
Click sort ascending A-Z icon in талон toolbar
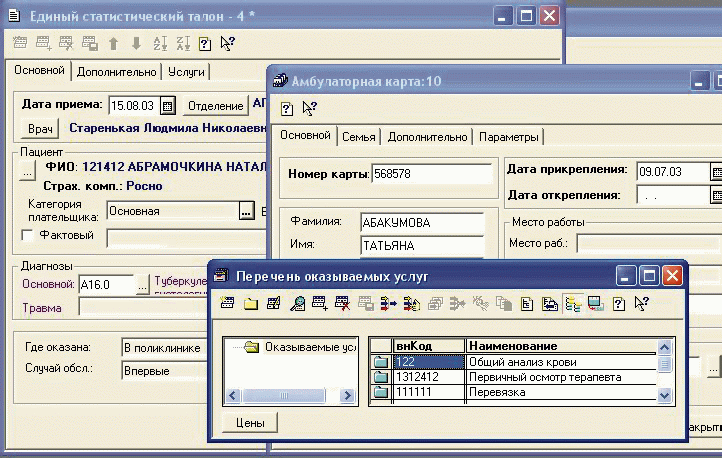[x=160, y=44]
